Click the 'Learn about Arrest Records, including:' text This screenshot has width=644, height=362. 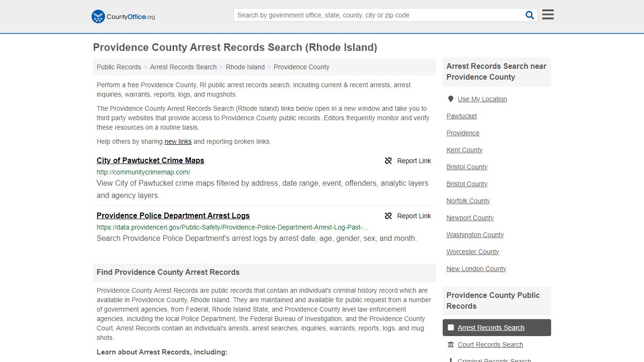coord(162,352)
